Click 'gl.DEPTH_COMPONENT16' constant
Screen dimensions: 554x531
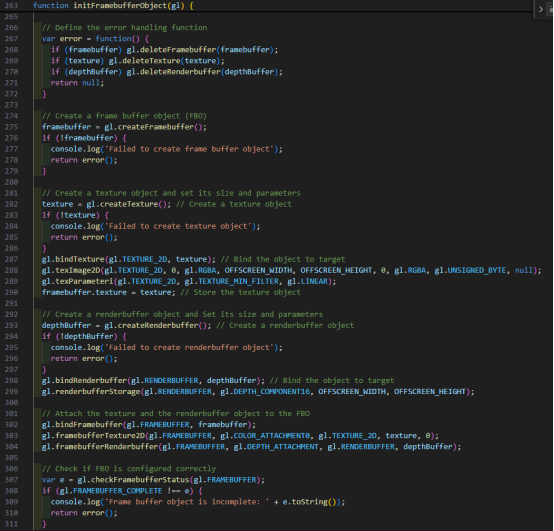(x=265, y=392)
